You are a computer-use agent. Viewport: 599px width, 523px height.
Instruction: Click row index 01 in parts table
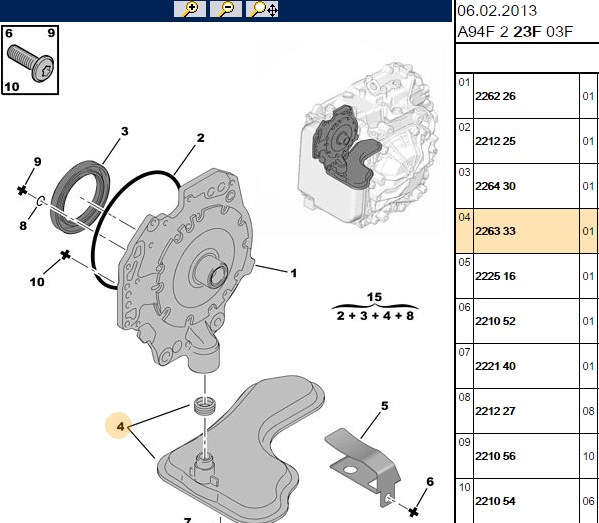464,82
